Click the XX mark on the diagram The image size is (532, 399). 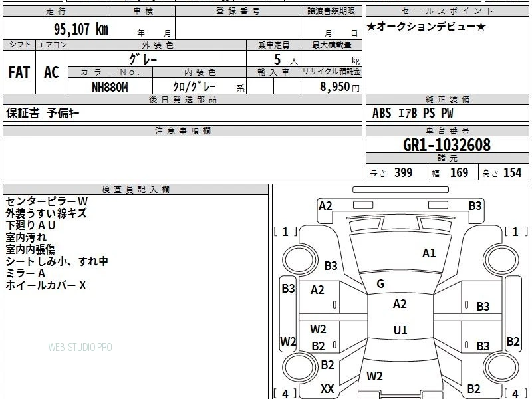pyautogui.click(x=327, y=389)
